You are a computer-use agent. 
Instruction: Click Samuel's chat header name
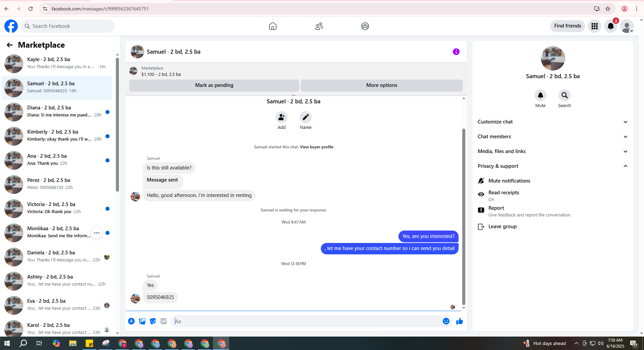click(173, 52)
